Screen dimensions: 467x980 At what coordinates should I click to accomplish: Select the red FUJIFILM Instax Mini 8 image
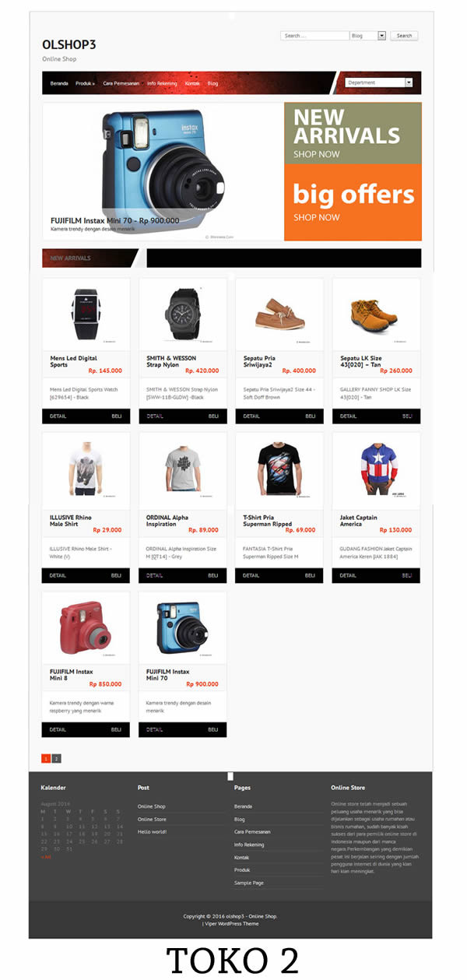[x=86, y=627]
